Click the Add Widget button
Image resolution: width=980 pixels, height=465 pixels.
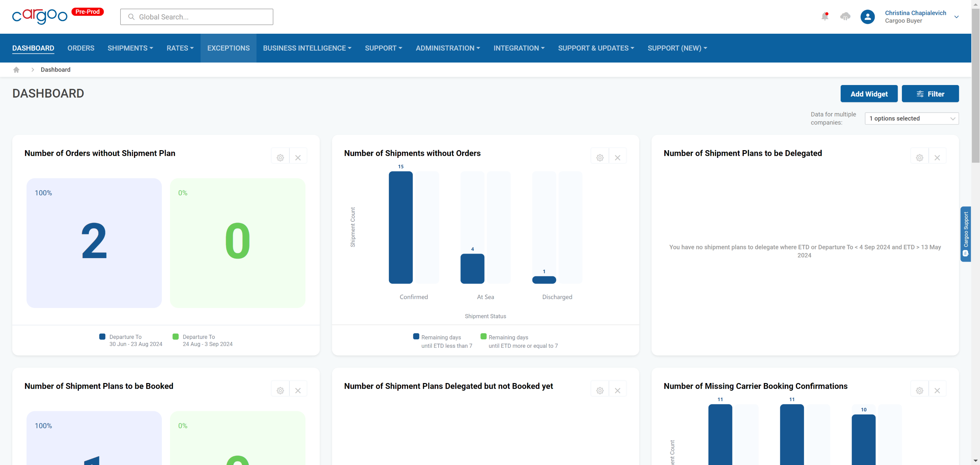(869, 94)
